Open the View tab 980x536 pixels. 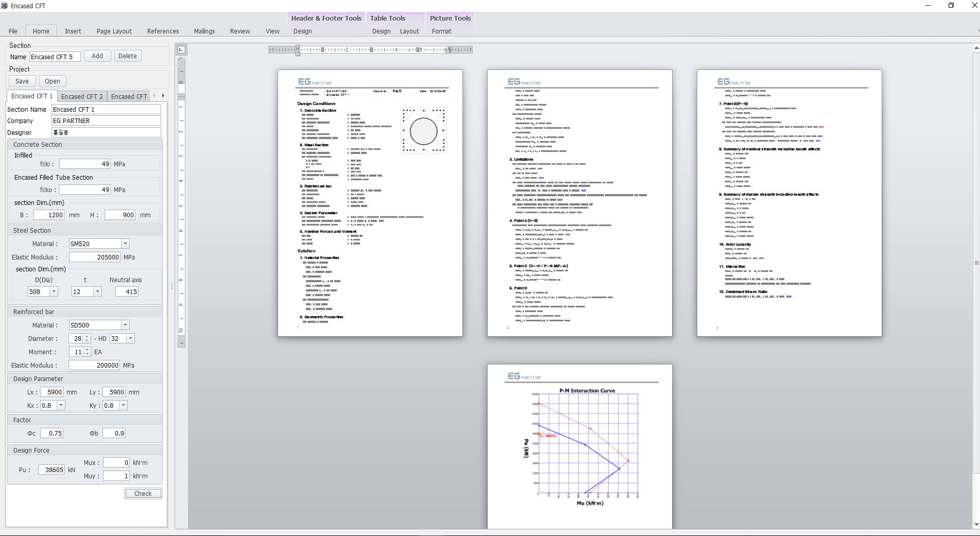coord(272,31)
